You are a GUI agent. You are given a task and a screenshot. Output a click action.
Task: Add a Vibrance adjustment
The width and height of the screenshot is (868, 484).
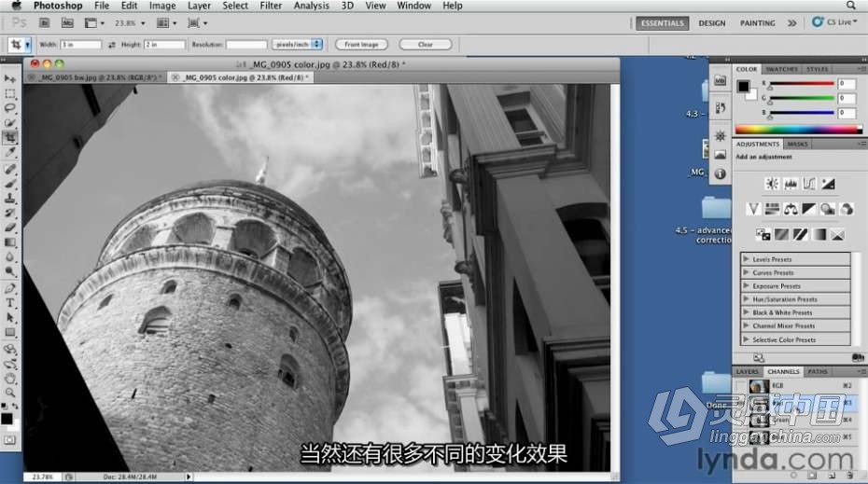tap(753, 209)
